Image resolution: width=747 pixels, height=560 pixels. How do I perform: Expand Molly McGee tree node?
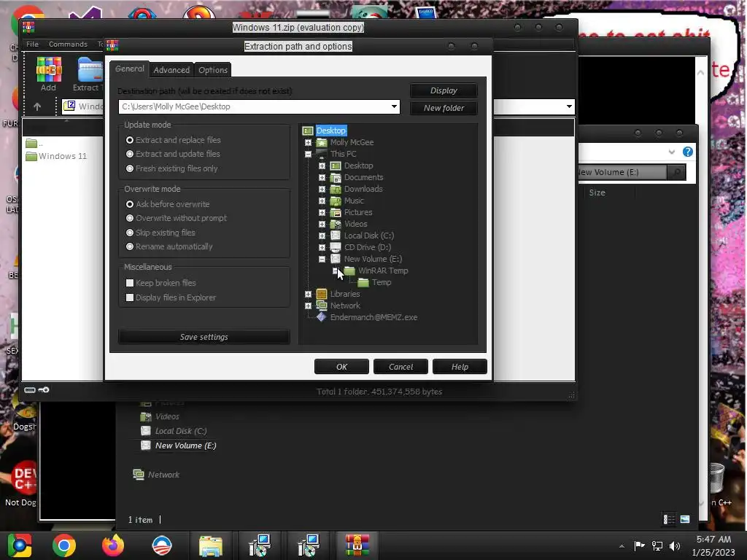[309, 142]
